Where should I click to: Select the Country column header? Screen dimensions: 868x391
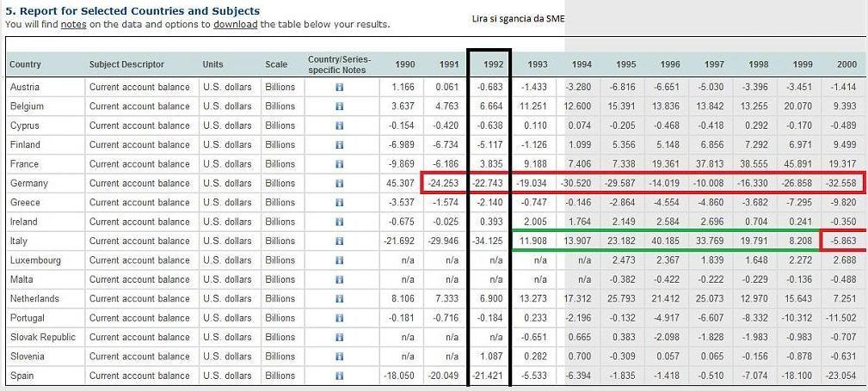[x=26, y=64]
